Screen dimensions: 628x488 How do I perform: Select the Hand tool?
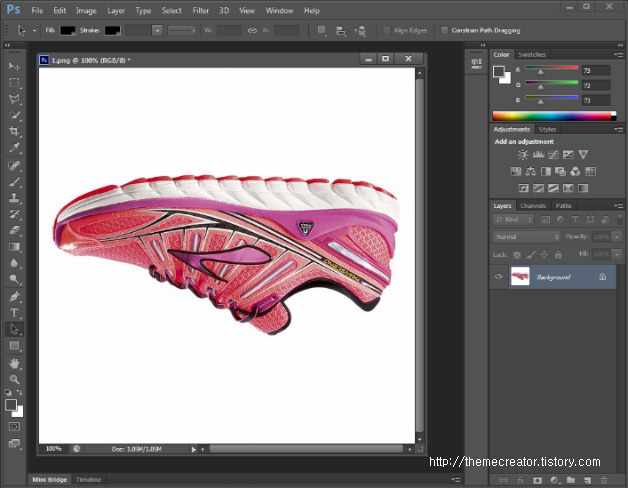[x=14, y=363]
